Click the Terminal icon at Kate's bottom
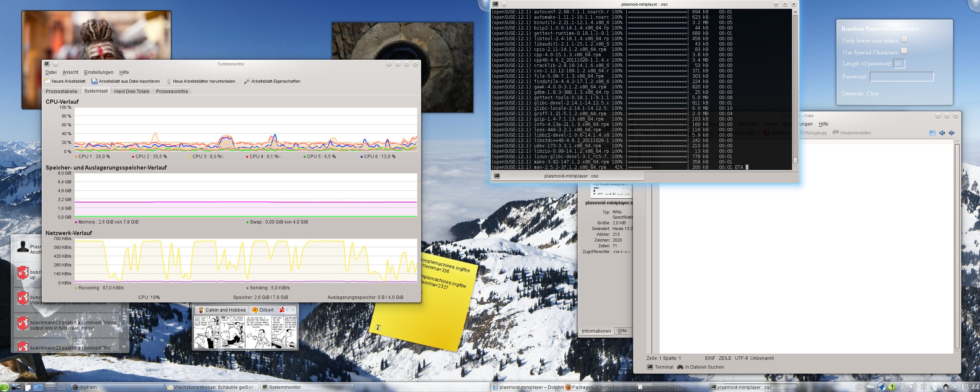Viewport: 980px width, 392px height. (x=650, y=367)
